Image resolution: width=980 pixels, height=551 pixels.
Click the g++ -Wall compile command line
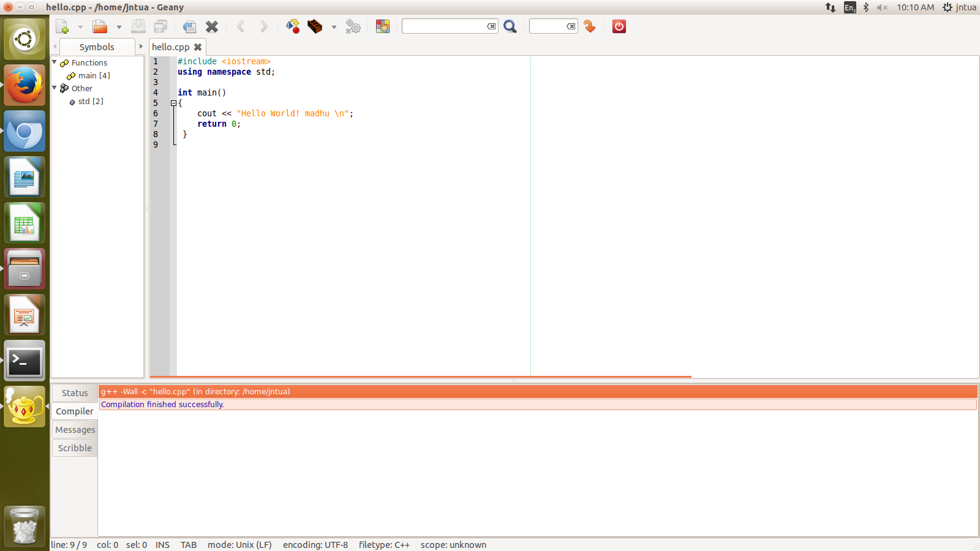coord(538,392)
